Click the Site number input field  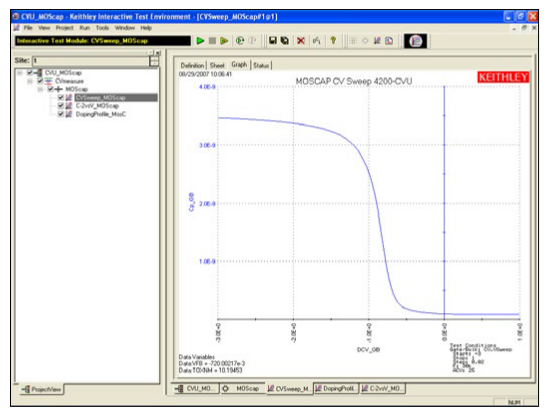pyautogui.click(x=91, y=61)
